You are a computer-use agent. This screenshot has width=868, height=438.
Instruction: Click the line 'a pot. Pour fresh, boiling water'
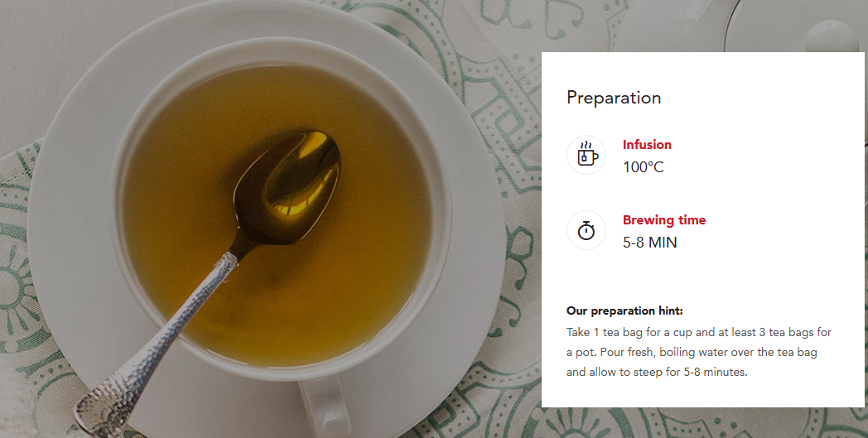pos(692,352)
